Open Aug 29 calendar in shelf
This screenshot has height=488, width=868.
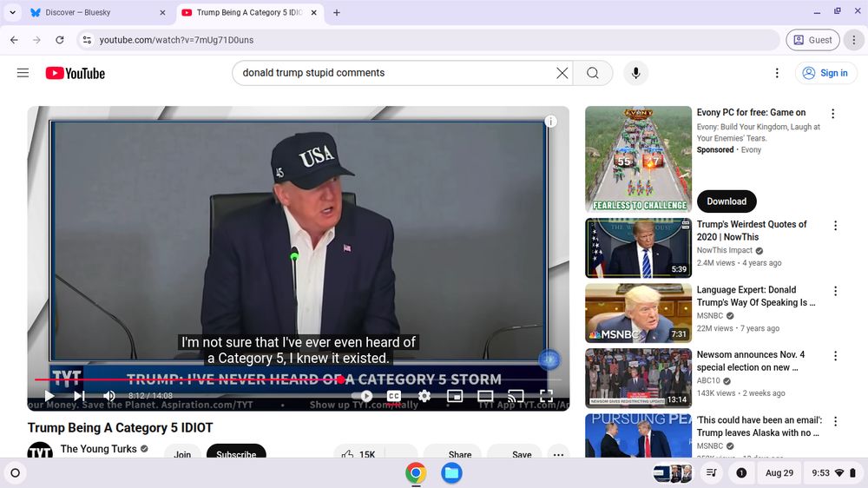(779, 472)
